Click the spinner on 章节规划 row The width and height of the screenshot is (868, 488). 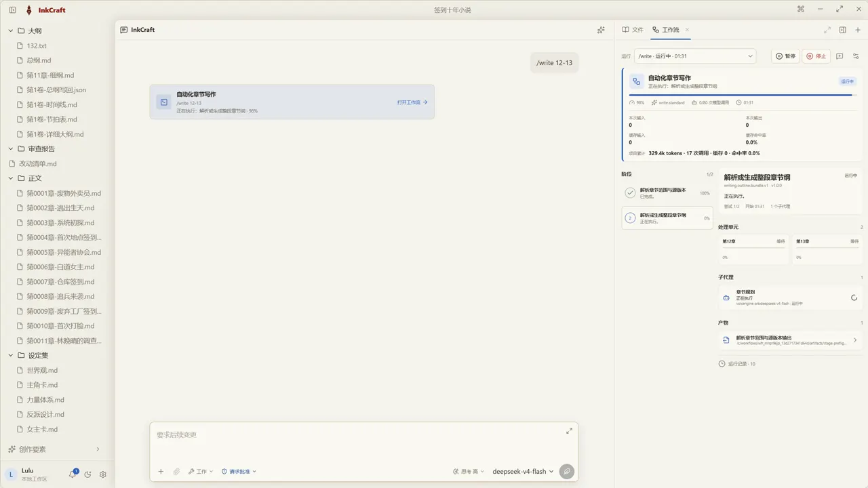pos(854,298)
